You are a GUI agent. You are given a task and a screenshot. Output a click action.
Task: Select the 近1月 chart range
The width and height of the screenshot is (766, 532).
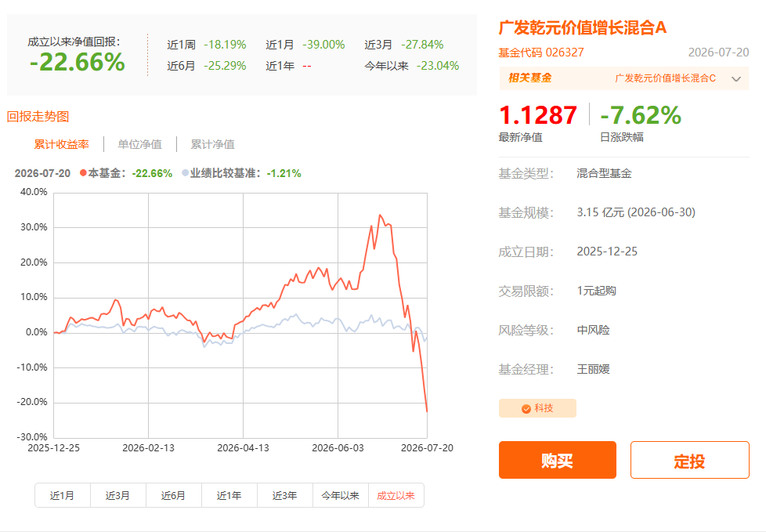click(62, 495)
